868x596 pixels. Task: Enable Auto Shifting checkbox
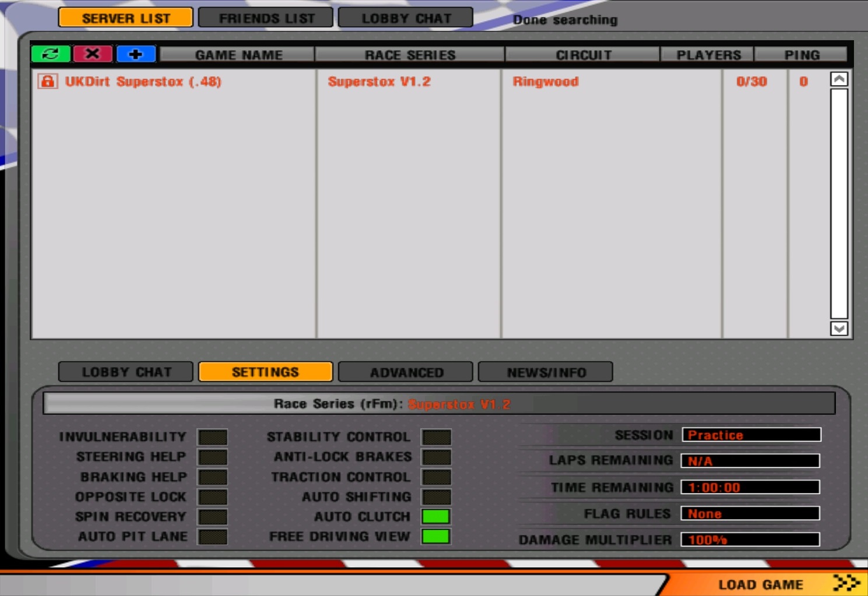coord(436,497)
